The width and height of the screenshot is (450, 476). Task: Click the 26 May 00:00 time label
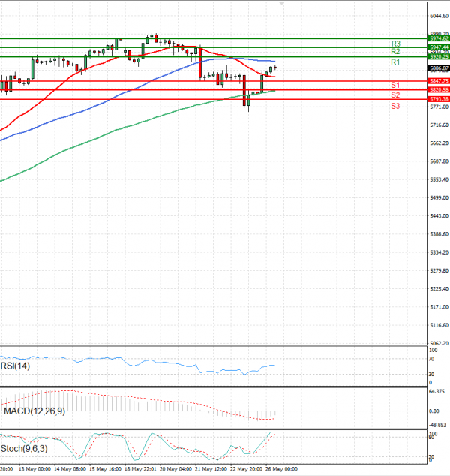(x=281, y=469)
